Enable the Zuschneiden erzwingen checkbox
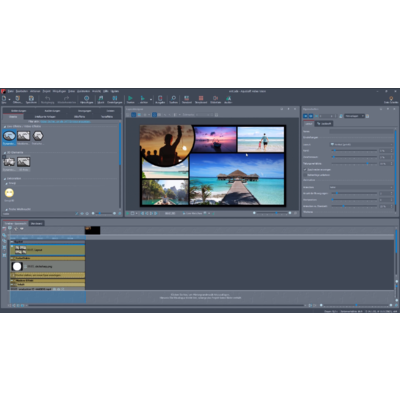The width and height of the screenshot is (400, 400). point(305,170)
